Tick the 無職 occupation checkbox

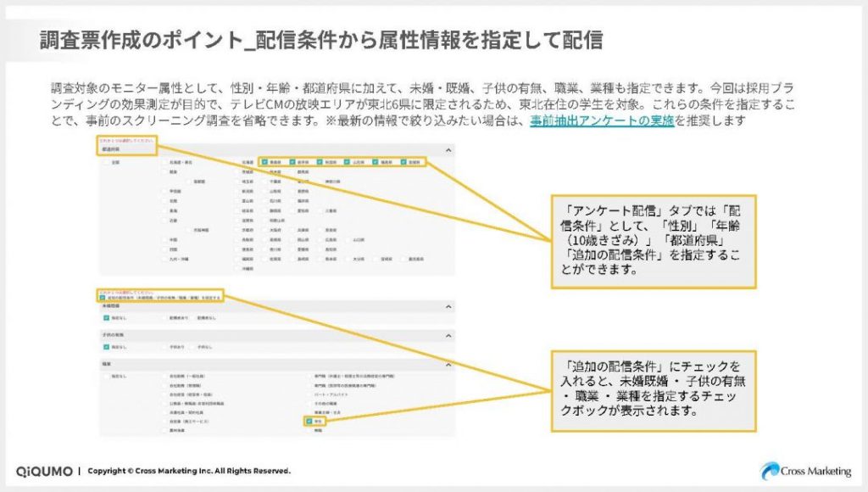click(309, 431)
